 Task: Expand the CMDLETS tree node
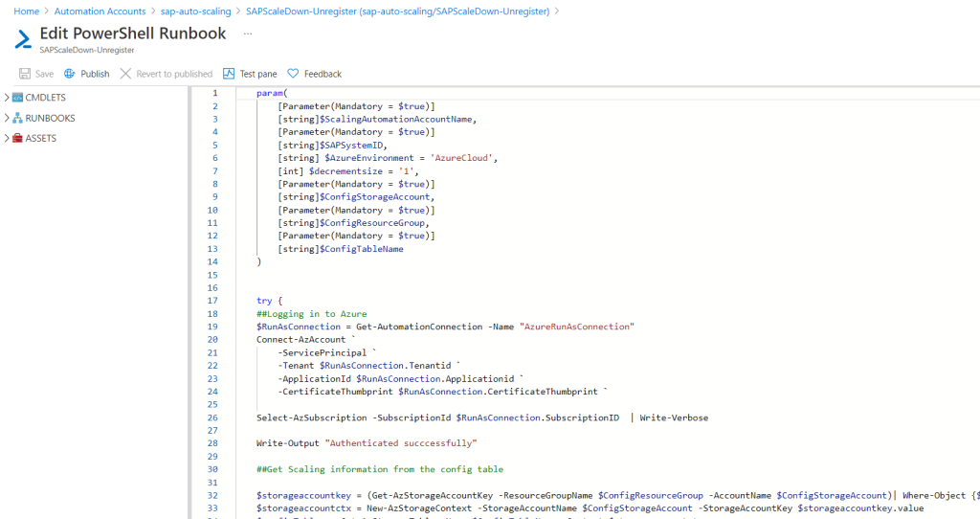pyautogui.click(x=7, y=98)
